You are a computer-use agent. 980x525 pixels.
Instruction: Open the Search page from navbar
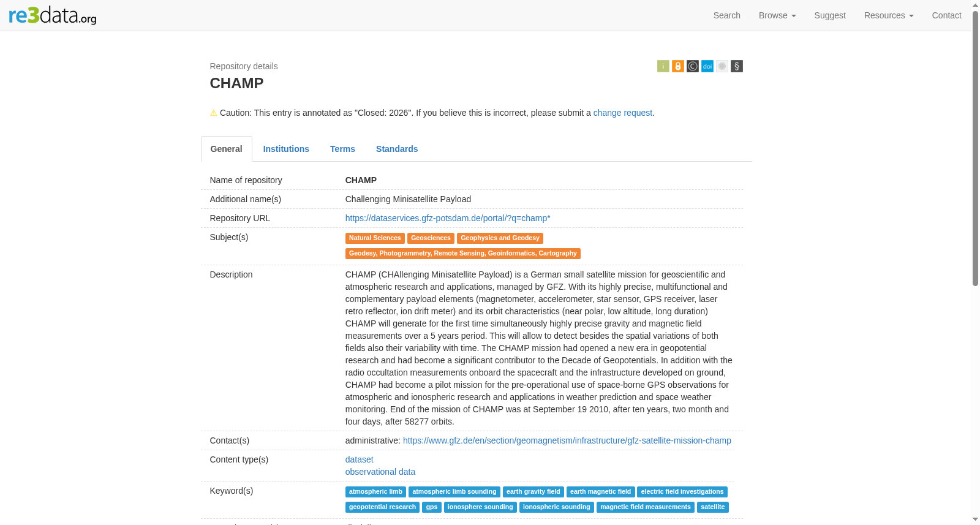pos(726,15)
